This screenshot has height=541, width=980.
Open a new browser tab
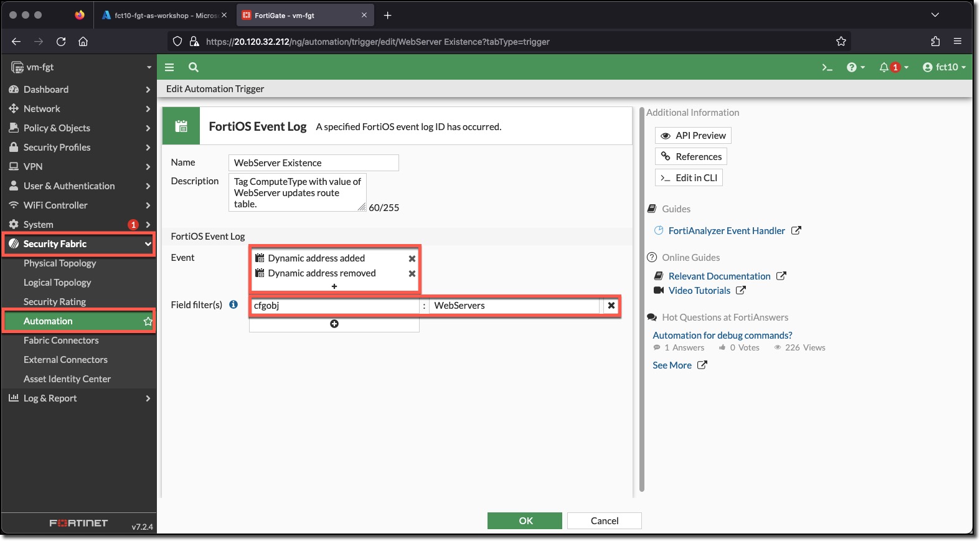[x=388, y=16]
